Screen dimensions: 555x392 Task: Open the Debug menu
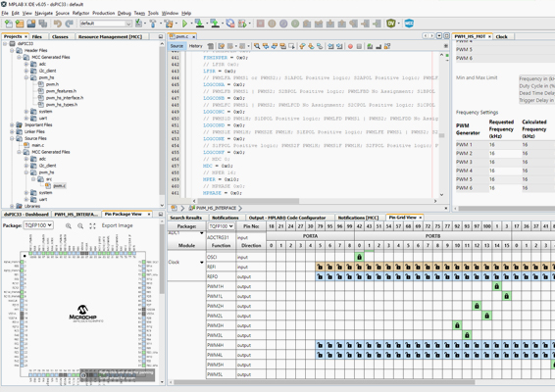125,13
